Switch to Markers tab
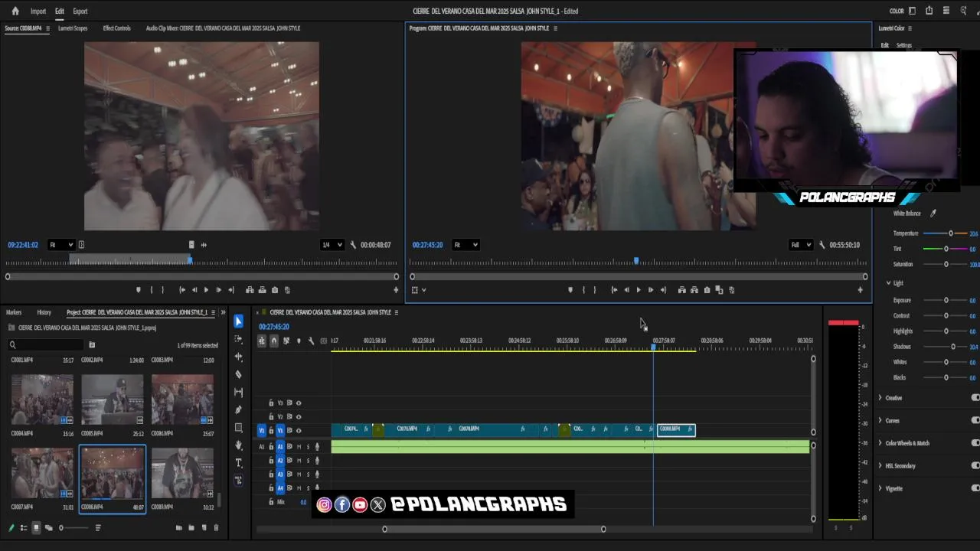The height and width of the screenshot is (551, 980). tap(14, 312)
